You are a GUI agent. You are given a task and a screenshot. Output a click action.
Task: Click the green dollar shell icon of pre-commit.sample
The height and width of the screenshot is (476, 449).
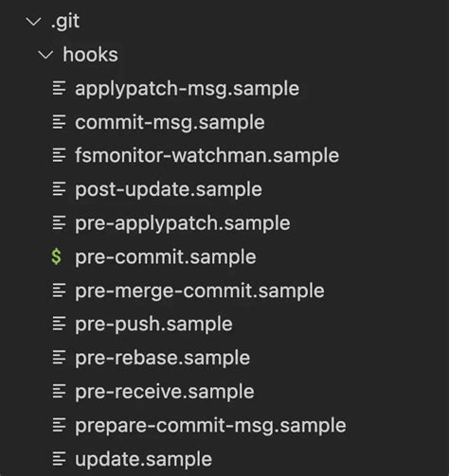[x=57, y=256]
